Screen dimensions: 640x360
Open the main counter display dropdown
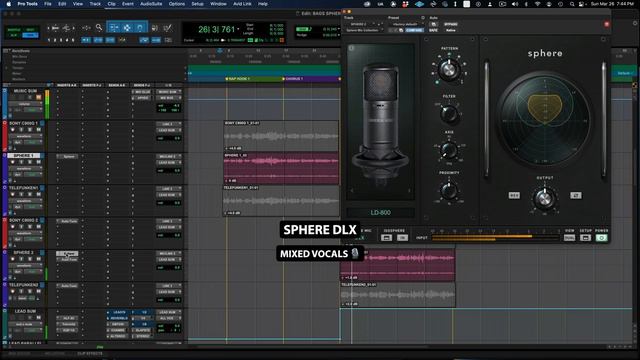point(238,29)
